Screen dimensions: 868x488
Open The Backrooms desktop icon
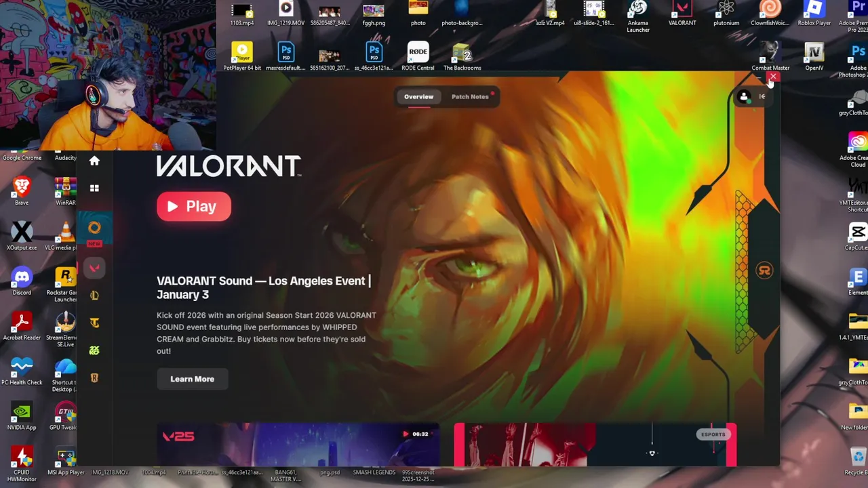point(462,56)
